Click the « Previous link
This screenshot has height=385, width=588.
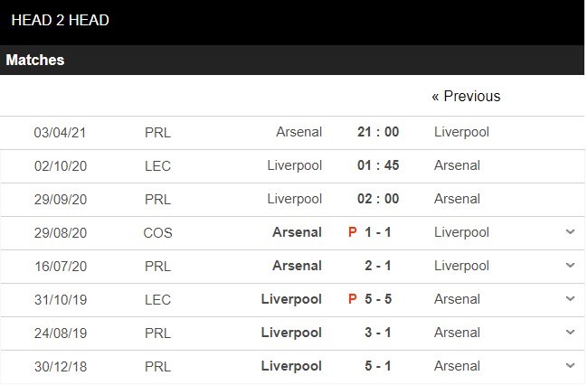click(x=466, y=96)
